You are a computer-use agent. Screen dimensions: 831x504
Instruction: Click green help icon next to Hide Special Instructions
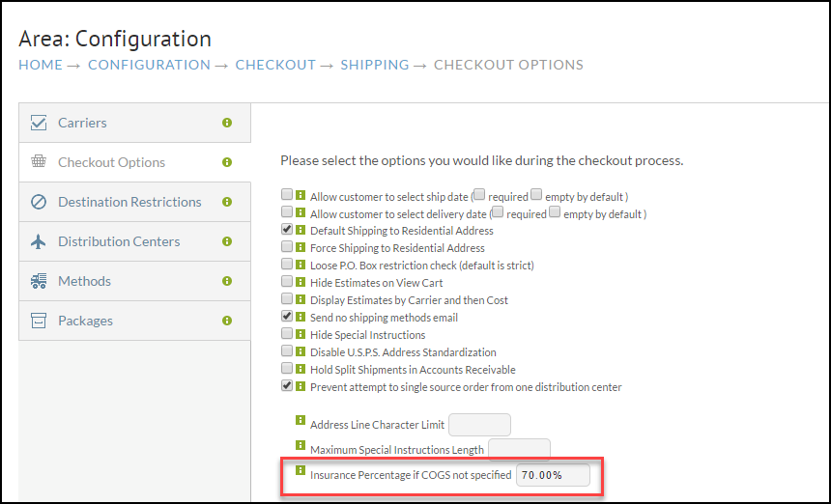(301, 334)
